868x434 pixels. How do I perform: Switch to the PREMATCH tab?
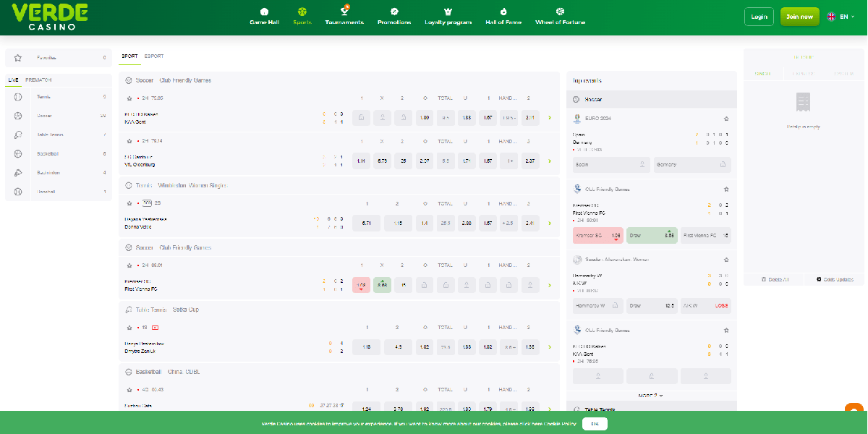(38, 80)
